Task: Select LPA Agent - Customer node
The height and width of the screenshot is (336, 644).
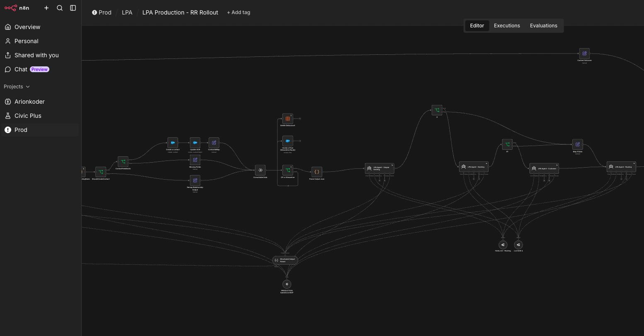Action: point(544,168)
